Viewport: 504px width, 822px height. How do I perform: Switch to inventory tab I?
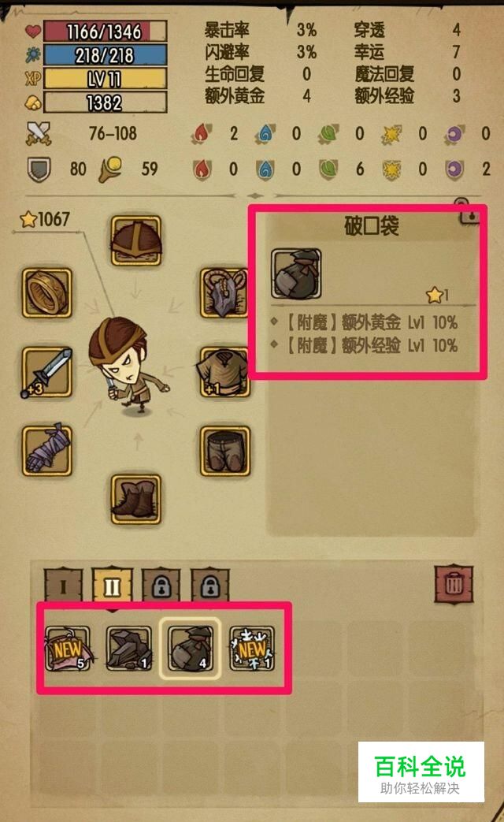point(63,585)
